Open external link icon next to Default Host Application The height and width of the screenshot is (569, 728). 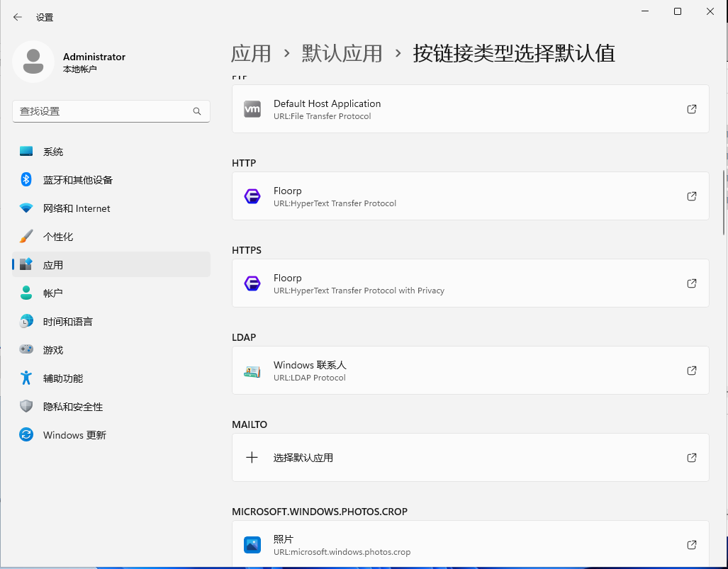click(x=691, y=108)
